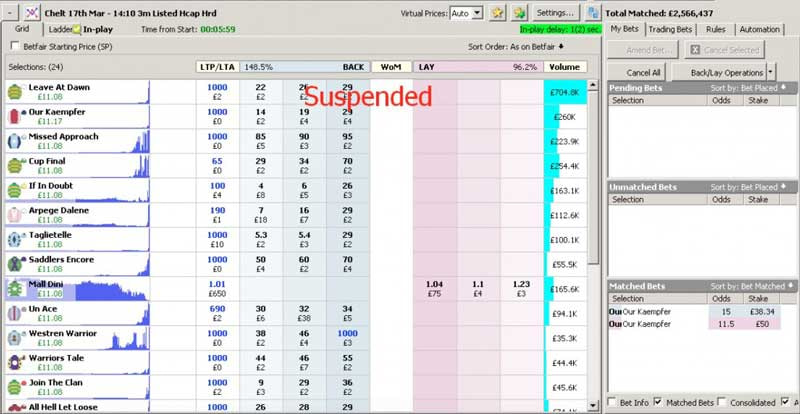Click the icon next to the star button
Screen dimensions: 800x414
tap(519, 13)
